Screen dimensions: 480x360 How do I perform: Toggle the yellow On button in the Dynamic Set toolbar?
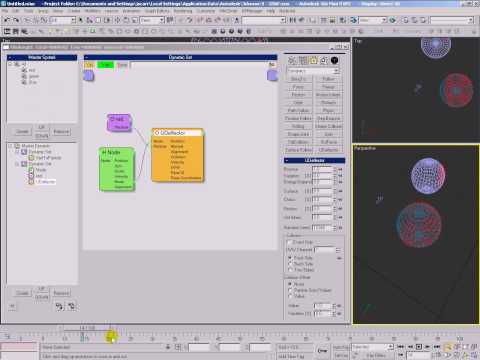coord(89,65)
